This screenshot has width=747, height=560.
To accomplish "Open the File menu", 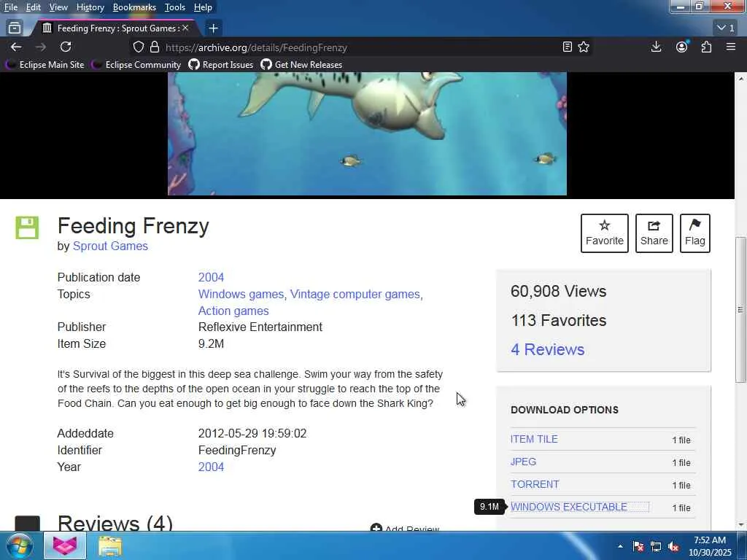I will click(x=11, y=7).
